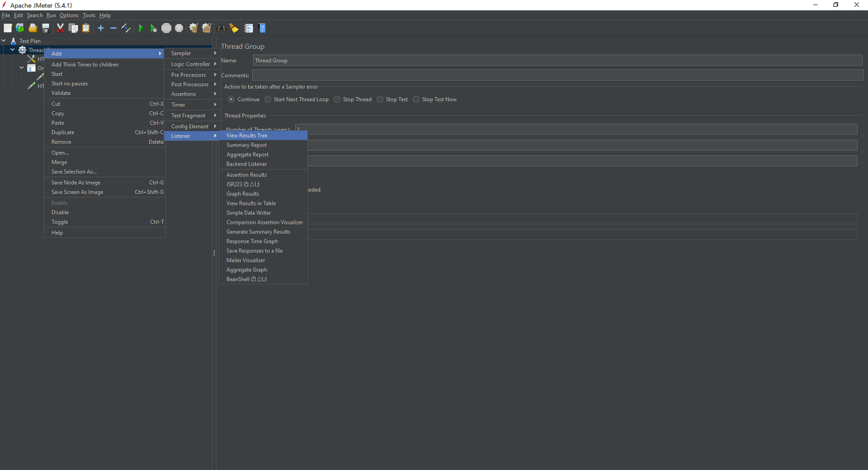This screenshot has height=470, width=868.
Task: Click the Start no pauses toolbar icon
Action: 153,28
